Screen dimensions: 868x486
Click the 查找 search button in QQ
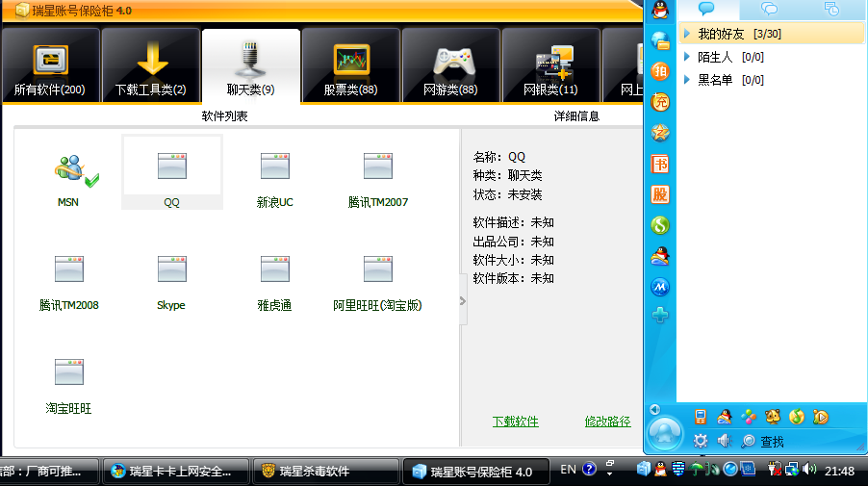pyautogui.click(x=763, y=441)
